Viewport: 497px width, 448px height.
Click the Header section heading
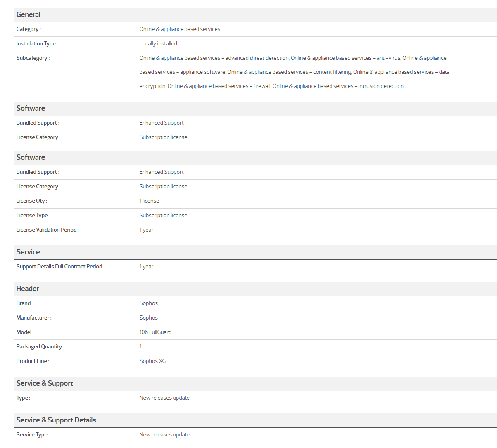[x=28, y=289]
